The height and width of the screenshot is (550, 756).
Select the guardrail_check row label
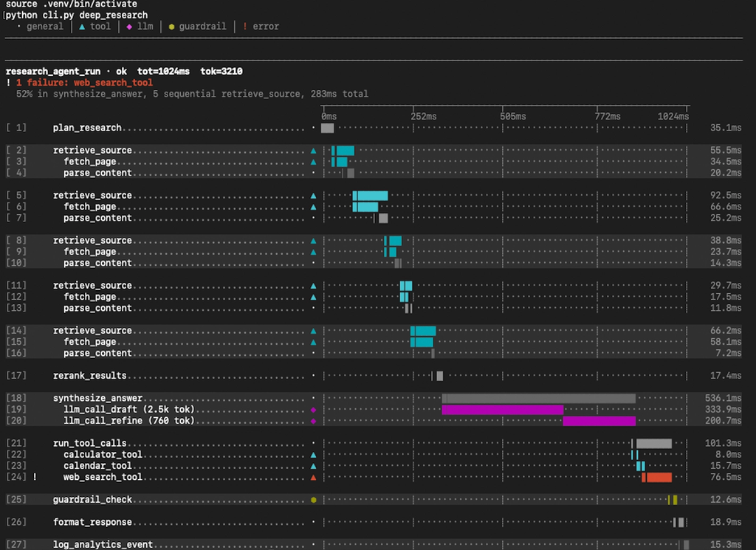[92, 500]
